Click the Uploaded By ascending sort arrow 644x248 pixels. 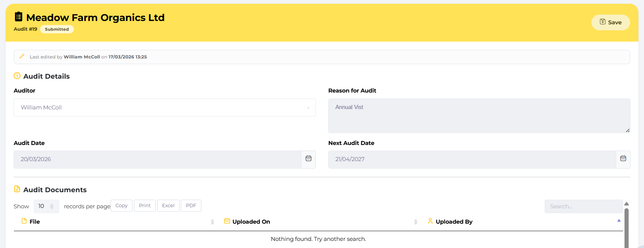[x=619, y=220]
